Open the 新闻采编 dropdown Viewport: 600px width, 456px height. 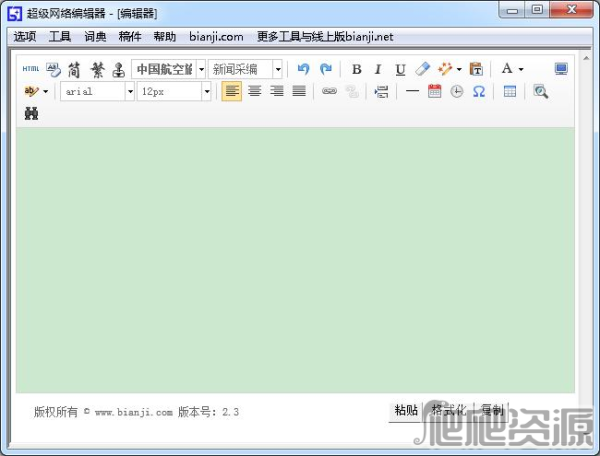click(x=278, y=69)
